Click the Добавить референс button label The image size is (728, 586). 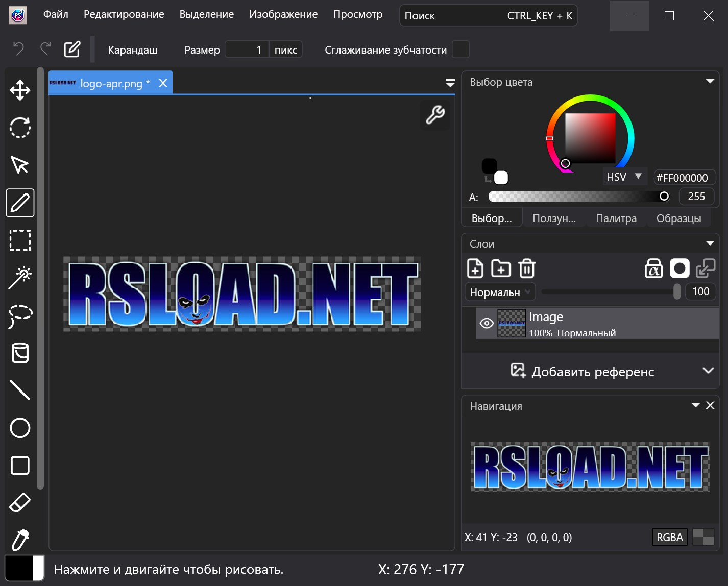[593, 372]
